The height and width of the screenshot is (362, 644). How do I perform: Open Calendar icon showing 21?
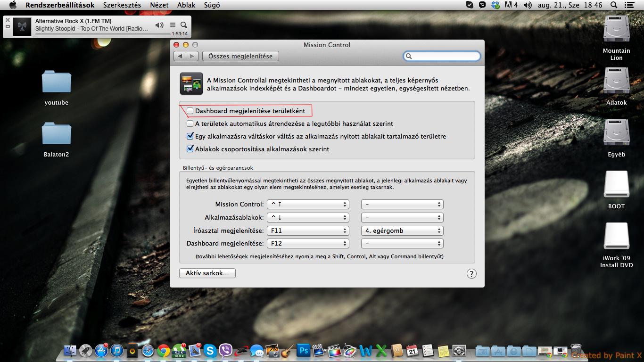413,351
